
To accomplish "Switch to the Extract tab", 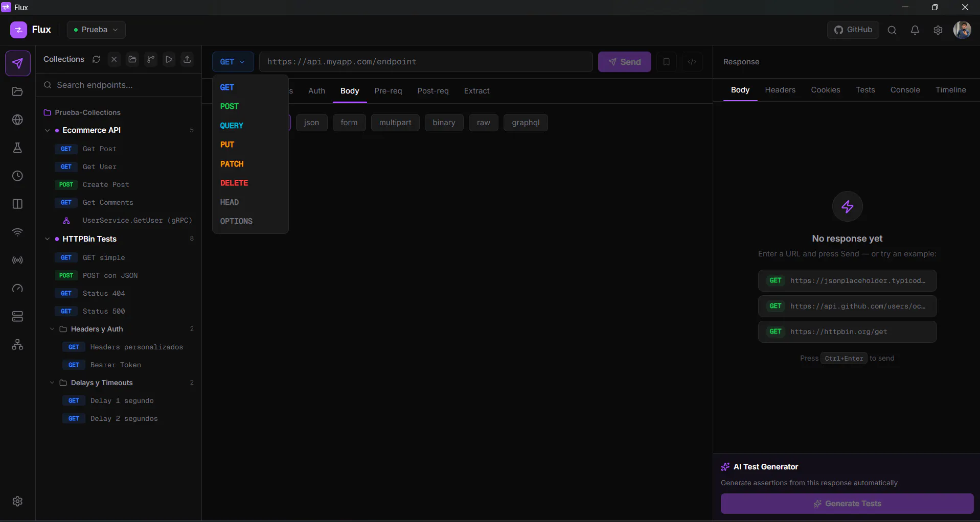I will coord(476,91).
